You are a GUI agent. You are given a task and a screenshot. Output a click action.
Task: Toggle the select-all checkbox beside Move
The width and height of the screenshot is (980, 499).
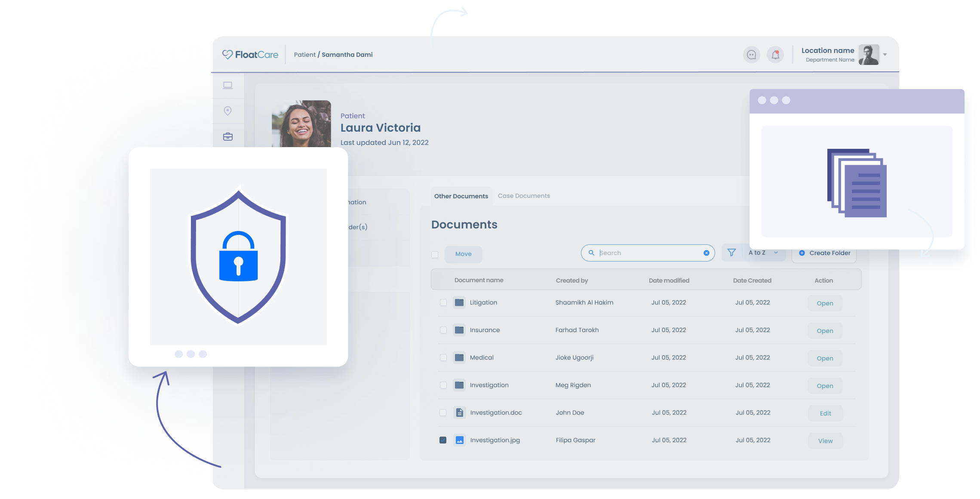[x=435, y=254]
